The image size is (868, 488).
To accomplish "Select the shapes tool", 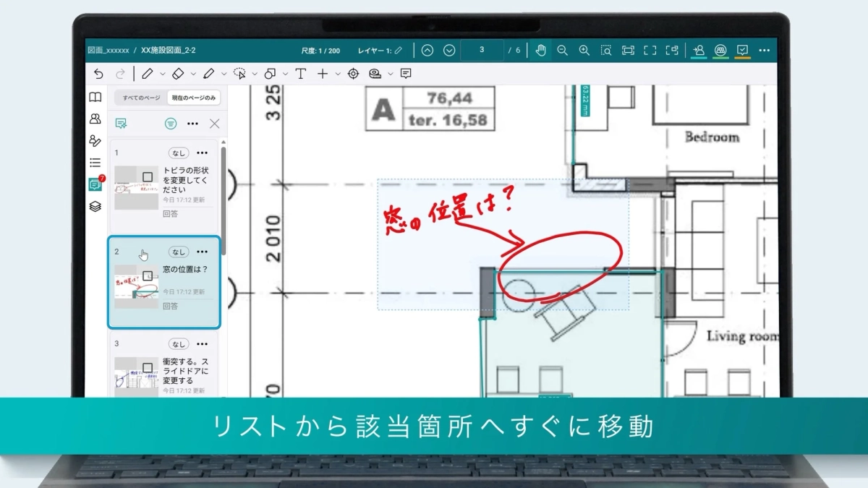I will pos(270,74).
